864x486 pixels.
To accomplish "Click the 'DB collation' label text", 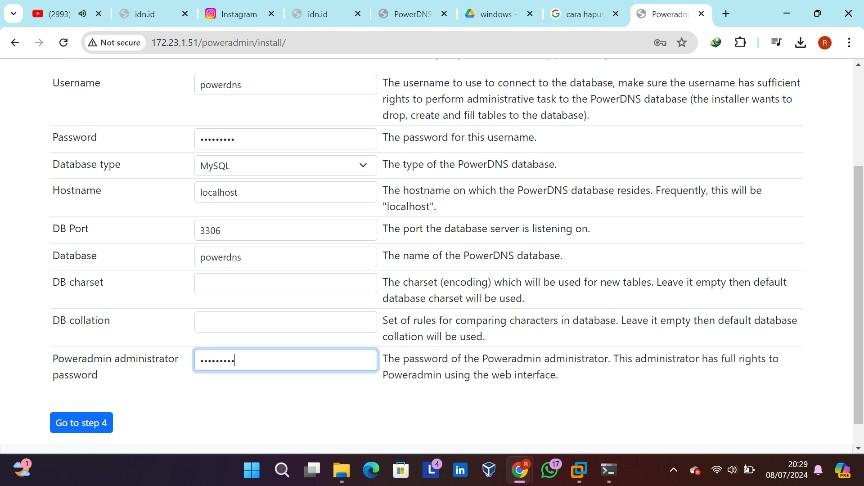I will click(81, 320).
